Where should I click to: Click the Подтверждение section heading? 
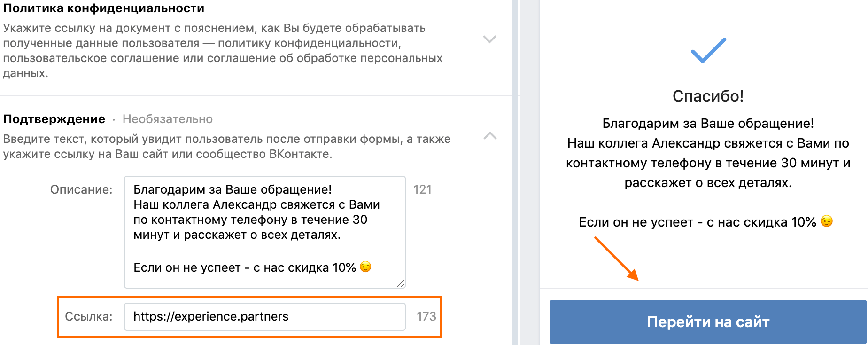click(x=54, y=119)
